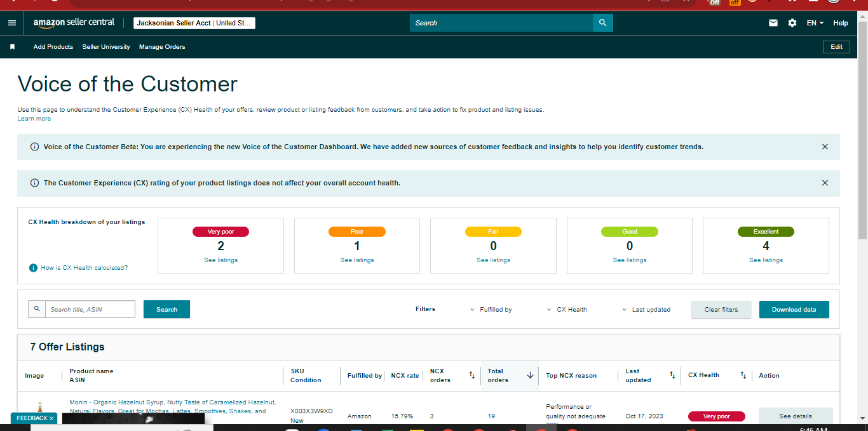The width and height of the screenshot is (868, 431).
Task: Expand the Last updated filter
Action: 646,310
